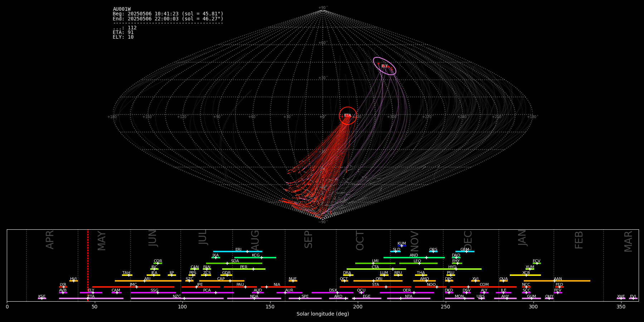
Task: Select the OER shower bar
Action: 407,293
